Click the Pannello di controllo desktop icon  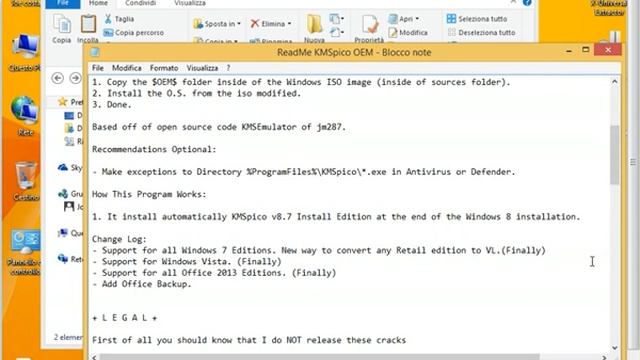click(x=25, y=252)
